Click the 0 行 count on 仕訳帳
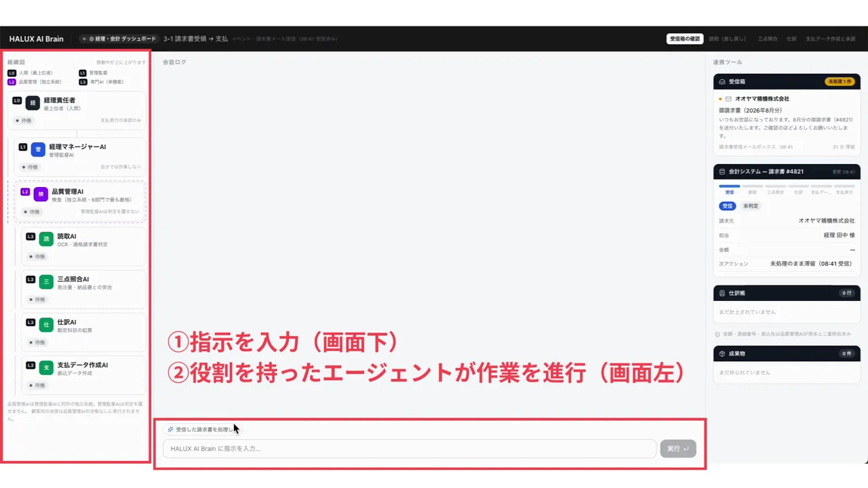 pos(847,293)
